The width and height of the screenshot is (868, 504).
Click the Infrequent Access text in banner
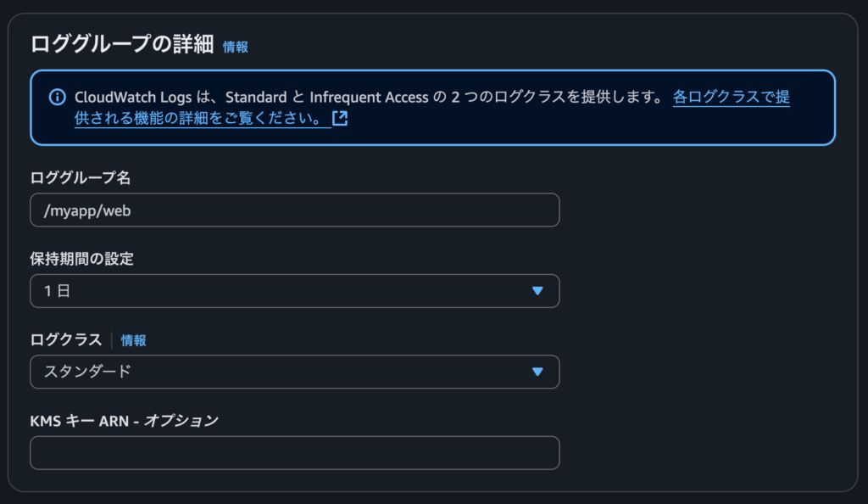pos(369,98)
